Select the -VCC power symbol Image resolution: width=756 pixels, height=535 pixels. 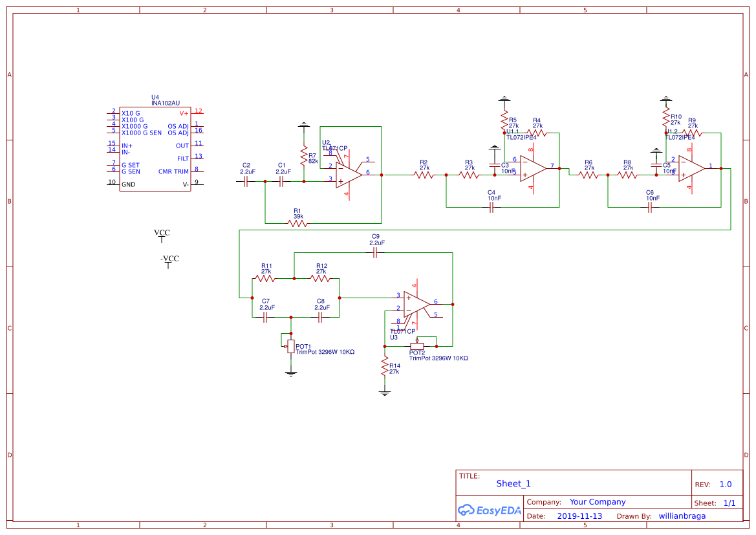(169, 263)
